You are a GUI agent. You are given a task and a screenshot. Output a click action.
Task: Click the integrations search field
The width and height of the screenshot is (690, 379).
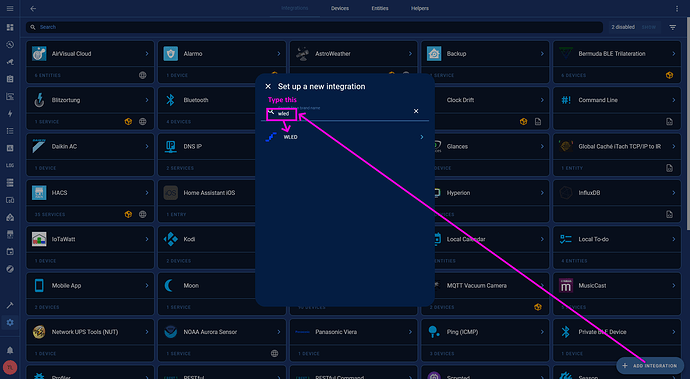[314, 27]
